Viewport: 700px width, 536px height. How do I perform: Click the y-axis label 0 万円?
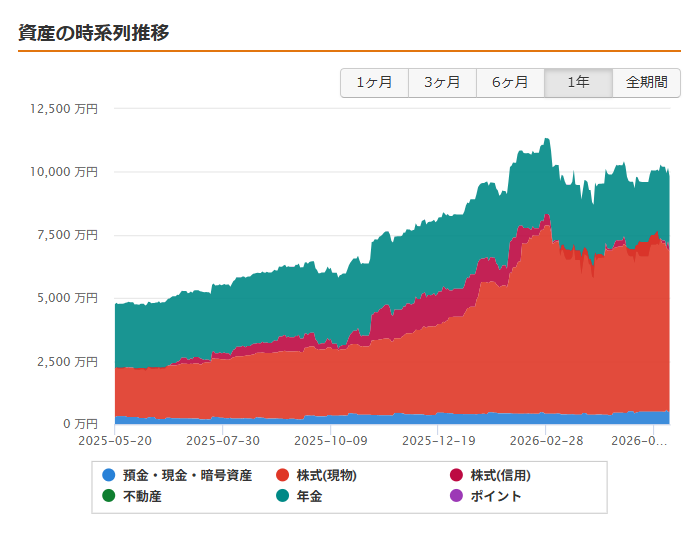pos(80,424)
